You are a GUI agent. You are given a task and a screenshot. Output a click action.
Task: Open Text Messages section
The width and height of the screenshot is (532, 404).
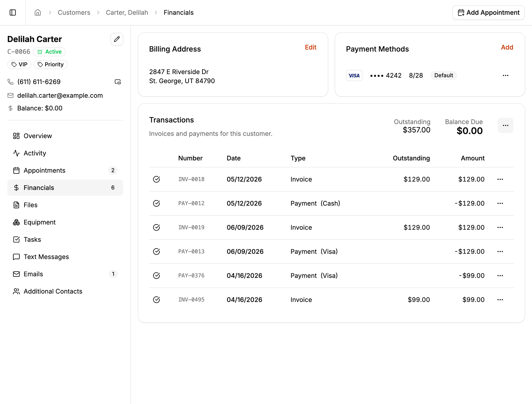[65, 257]
